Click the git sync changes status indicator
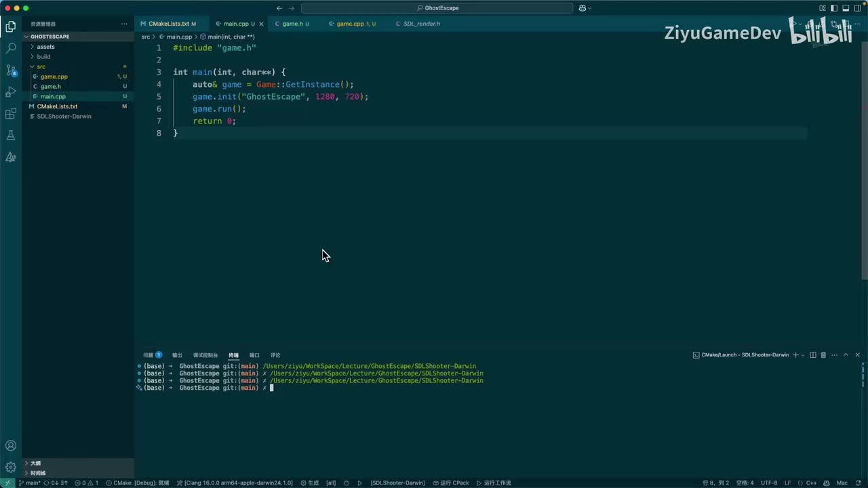This screenshot has width=868, height=488. tap(57, 483)
